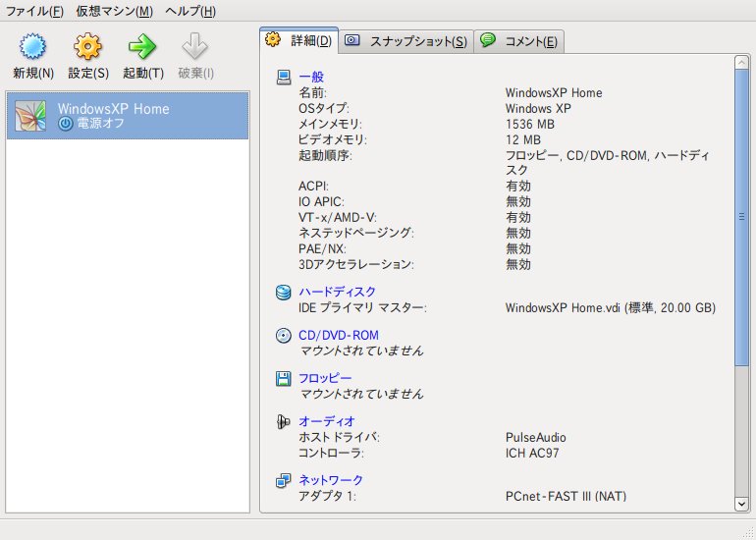Click the CD/DVD-ROM section disc icon

284,335
